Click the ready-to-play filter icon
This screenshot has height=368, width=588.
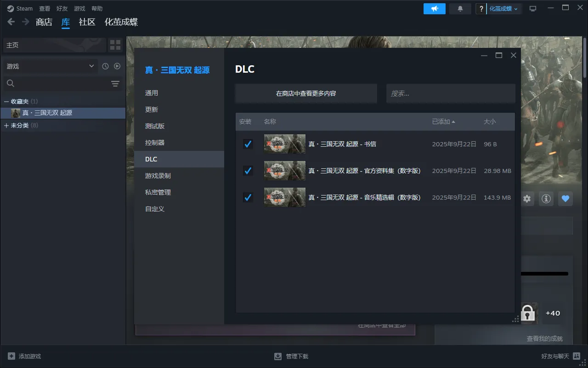click(x=117, y=66)
